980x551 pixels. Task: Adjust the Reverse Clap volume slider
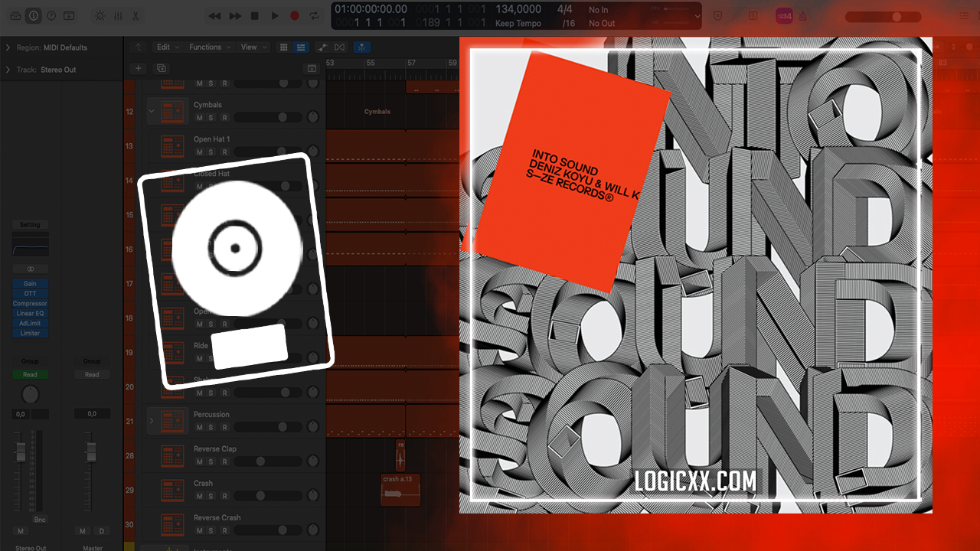pyautogui.click(x=267, y=461)
